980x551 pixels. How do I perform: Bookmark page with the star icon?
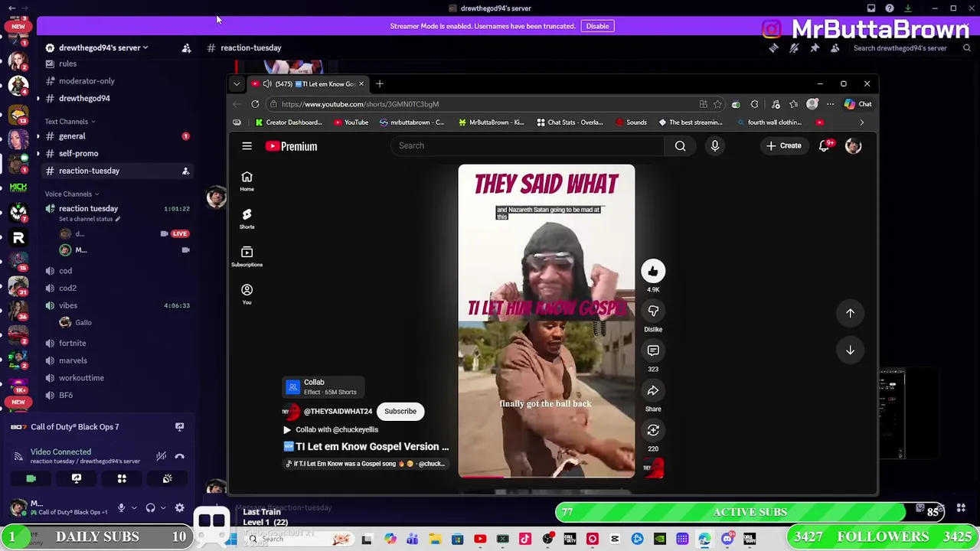click(x=717, y=104)
